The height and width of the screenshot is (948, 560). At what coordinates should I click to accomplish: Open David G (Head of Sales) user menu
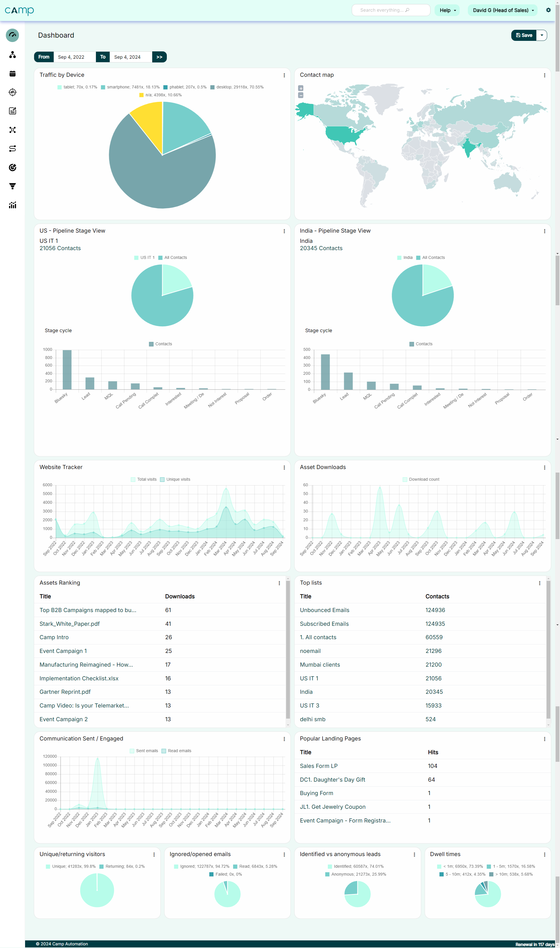coord(503,10)
